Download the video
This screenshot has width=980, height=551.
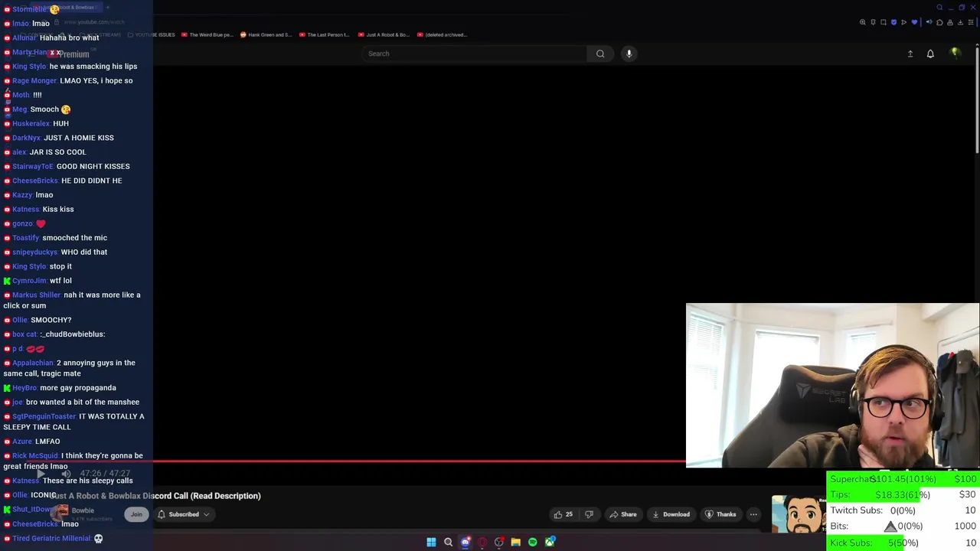click(x=670, y=514)
